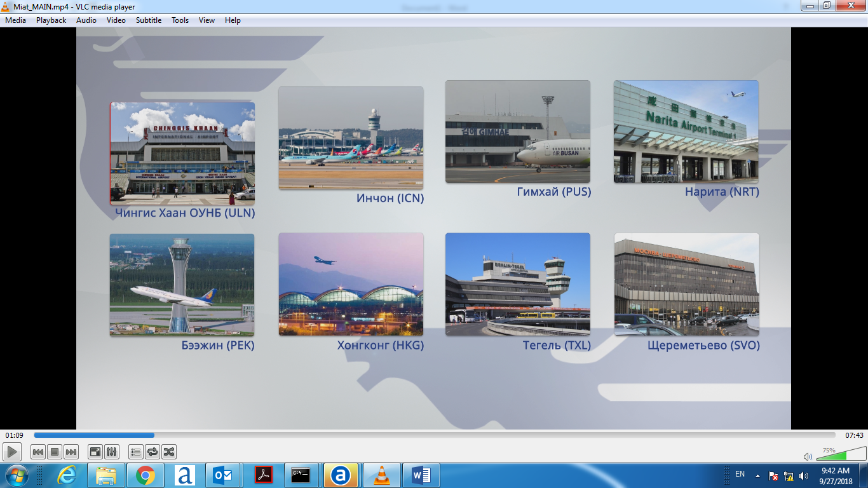The height and width of the screenshot is (488, 868).
Task: Seek on the video progress bar
Action: (435, 435)
